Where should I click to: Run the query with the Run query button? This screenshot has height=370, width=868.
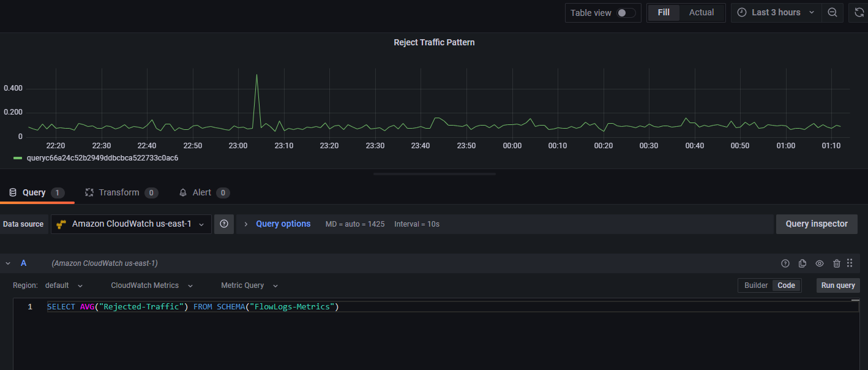[x=838, y=285]
